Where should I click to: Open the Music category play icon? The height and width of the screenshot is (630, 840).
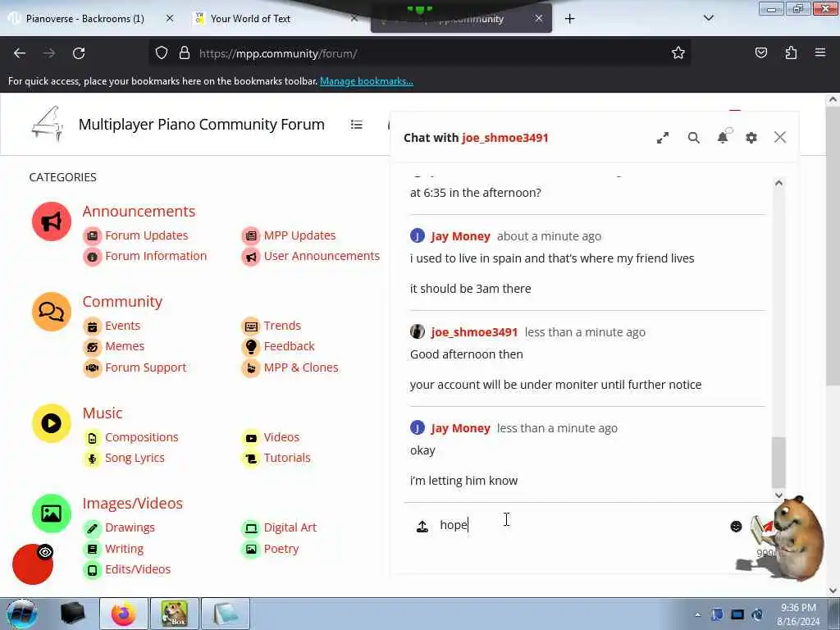tap(52, 423)
